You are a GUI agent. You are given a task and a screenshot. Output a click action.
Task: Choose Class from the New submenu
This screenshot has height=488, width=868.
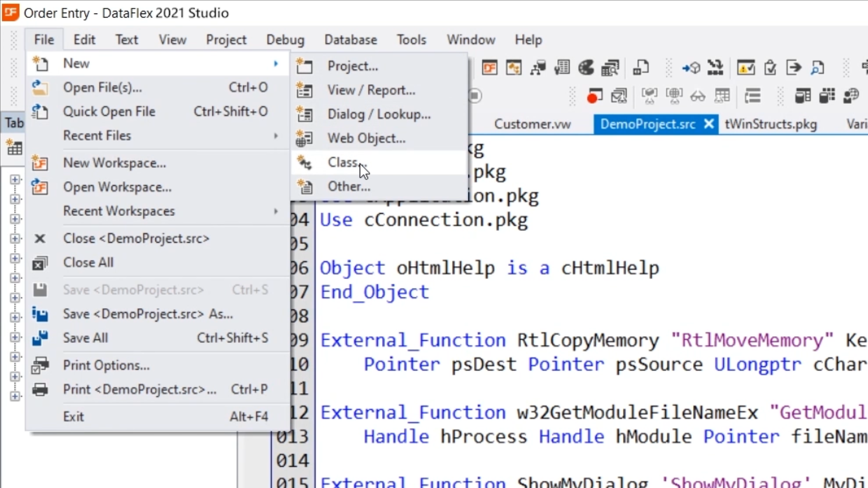[x=343, y=162]
